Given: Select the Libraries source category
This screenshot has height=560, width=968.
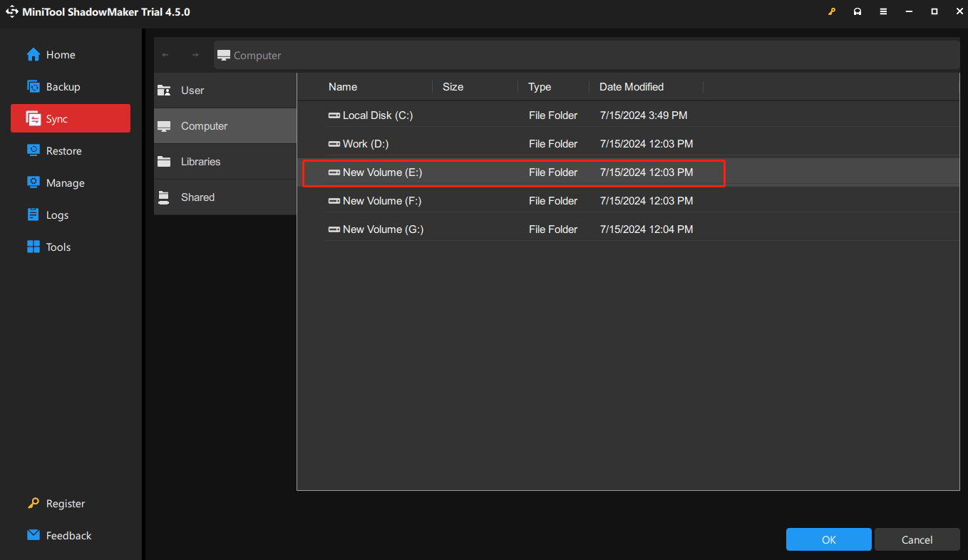Looking at the screenshot, I should coord(200,162).
